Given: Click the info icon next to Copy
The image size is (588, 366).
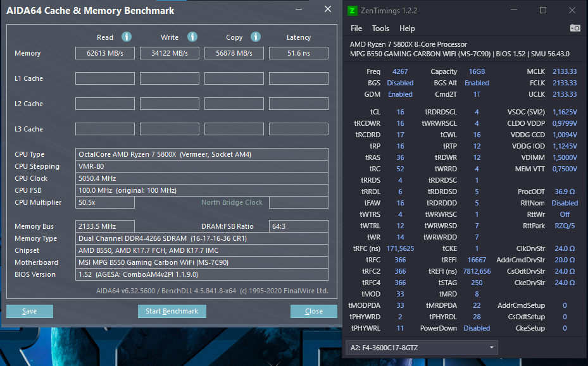Looking at the screenshot, I should 255,37.
